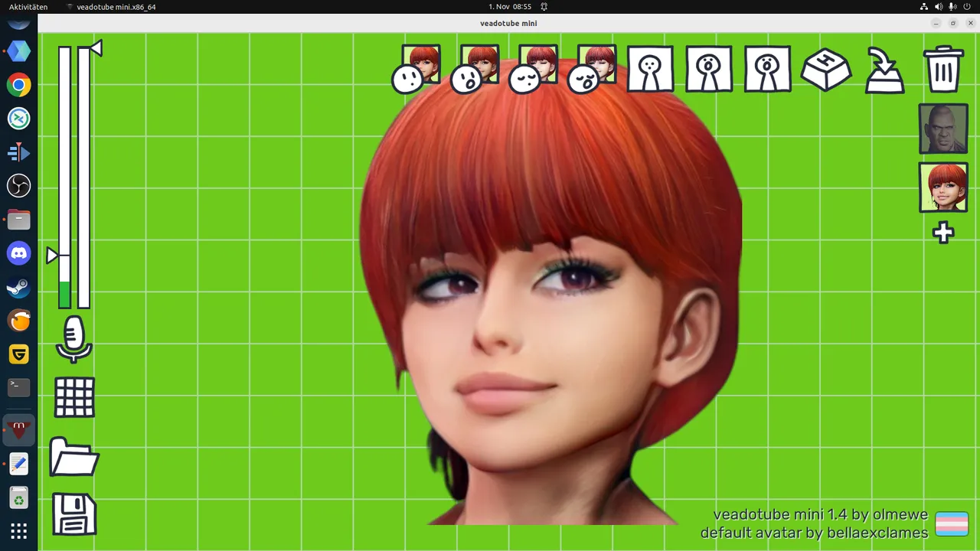Open the volume icon in system tray
The image size is (980, 551).
coord(939,7)
